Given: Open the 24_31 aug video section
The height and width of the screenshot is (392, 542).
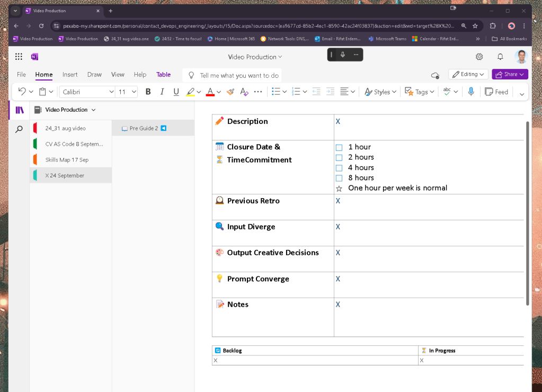Looking at the screenshot, I should click(x=71, y=128).
